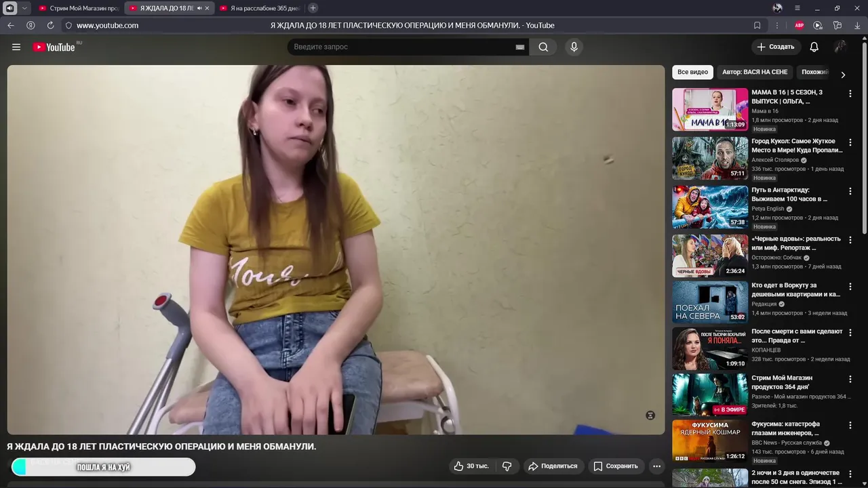Click the Сохранить button
Image resolution: width=868 pixels, height=488 pixels.
[x=616, y=466]
